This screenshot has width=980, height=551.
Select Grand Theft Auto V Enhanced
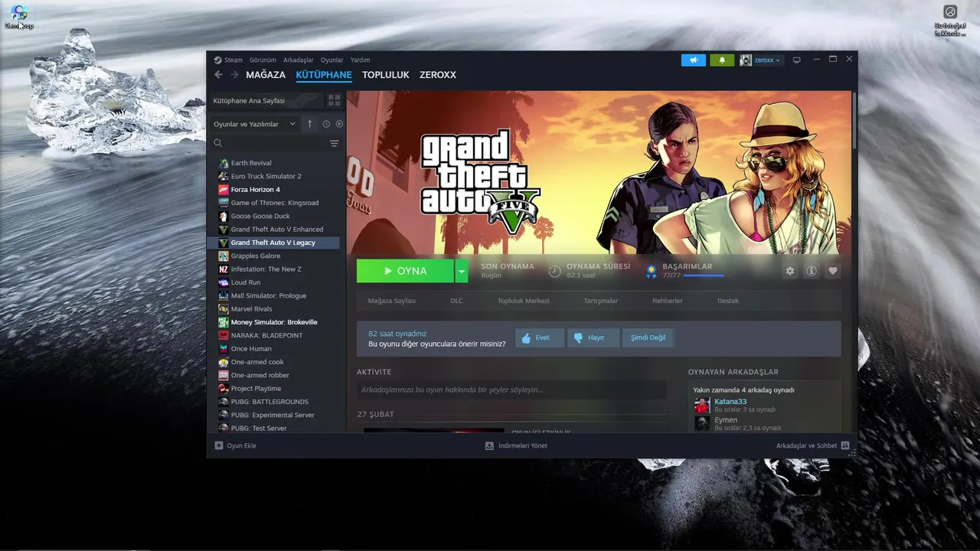[276, 229]
